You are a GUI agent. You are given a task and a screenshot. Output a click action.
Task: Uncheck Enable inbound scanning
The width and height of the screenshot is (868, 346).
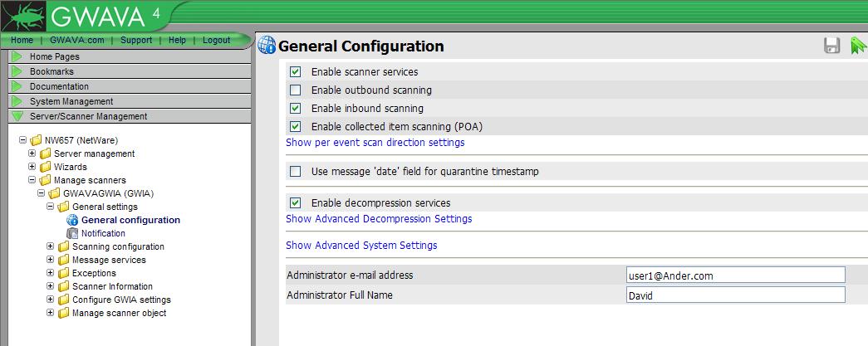coord(296,109)
